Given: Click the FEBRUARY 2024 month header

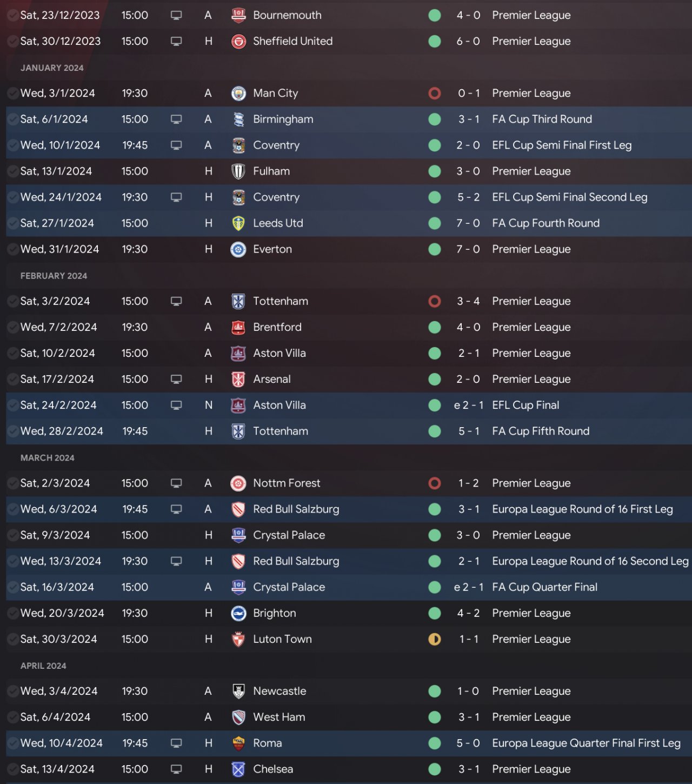Looking at the screenshot, I should pyautogui.click(x=54, y=276).
